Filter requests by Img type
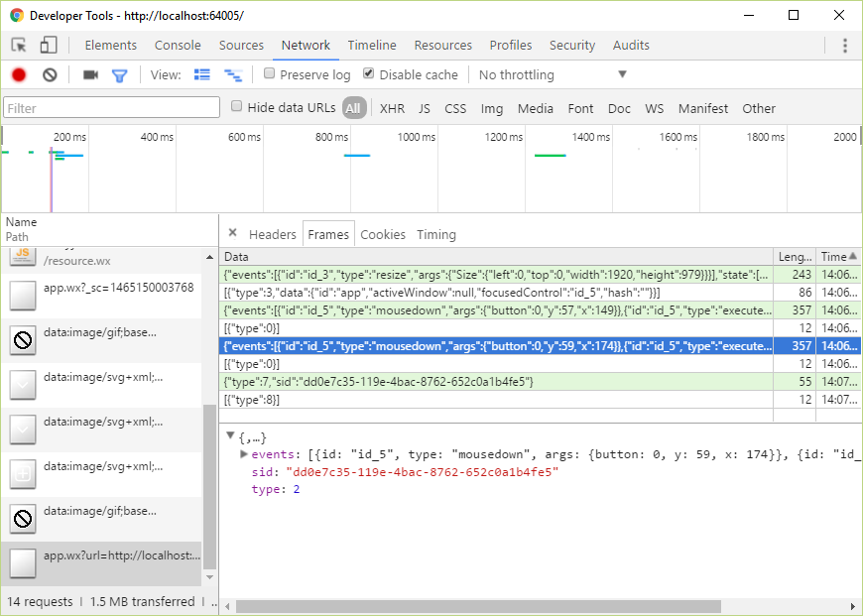863x616 pixels. (x=492, y=108)
